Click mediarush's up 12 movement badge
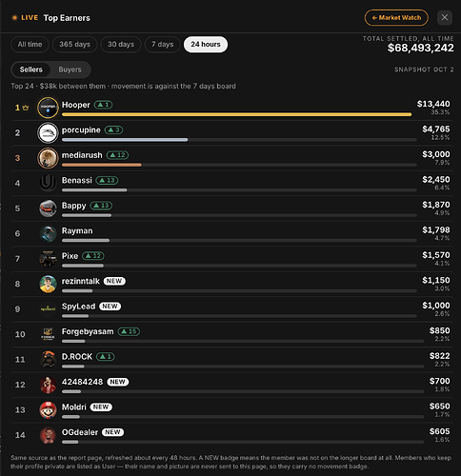Image resolution: width=461 pixels, height=476 pixels. (x=118, y=155)
